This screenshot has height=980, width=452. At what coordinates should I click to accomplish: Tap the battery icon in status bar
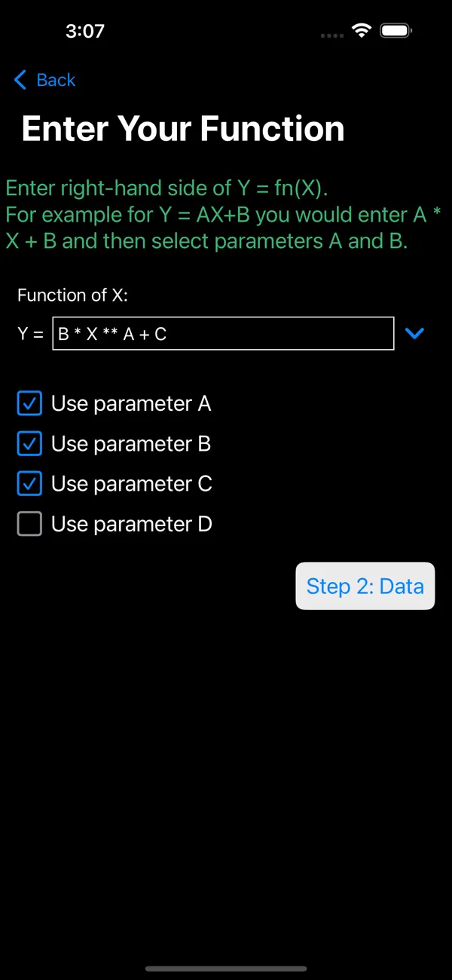click(395, 31)
